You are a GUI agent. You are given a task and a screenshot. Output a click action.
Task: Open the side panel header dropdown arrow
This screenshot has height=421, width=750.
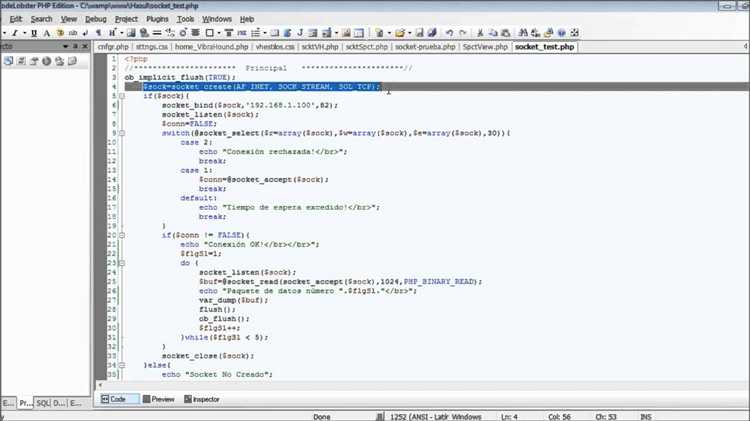tap(66, 46)
